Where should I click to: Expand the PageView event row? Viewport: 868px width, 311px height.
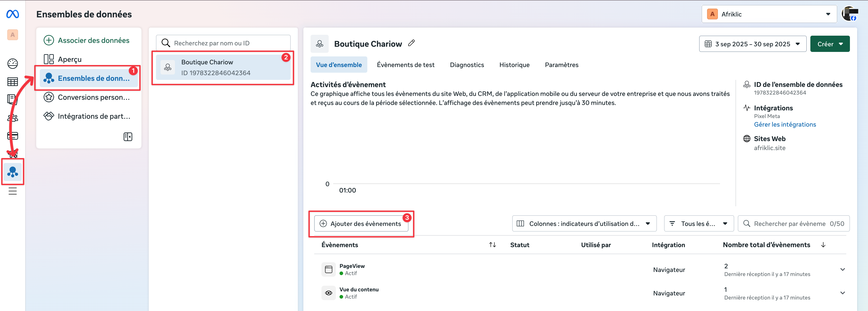click(842, 270)
